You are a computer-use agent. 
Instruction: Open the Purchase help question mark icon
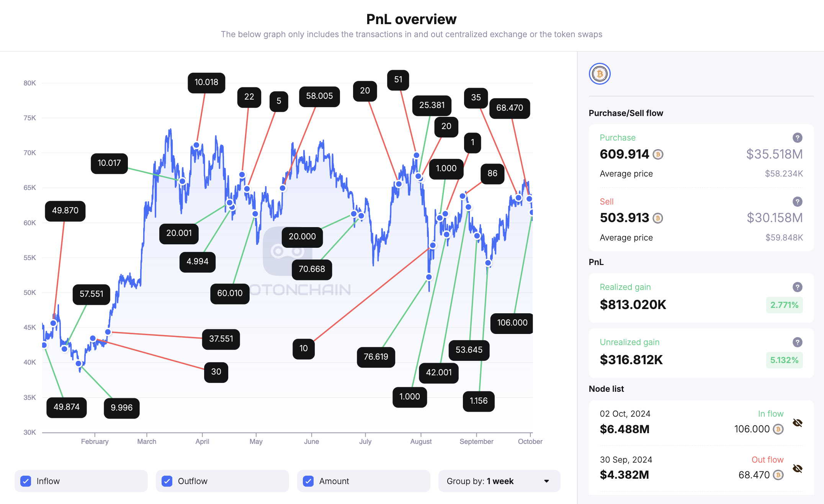pyautogui.click(x=797, y=138)
